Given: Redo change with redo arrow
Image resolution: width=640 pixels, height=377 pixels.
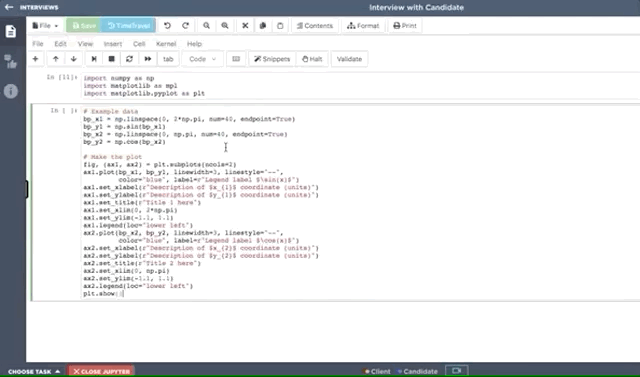Looking at the screenshot, I should coord(185,26).
